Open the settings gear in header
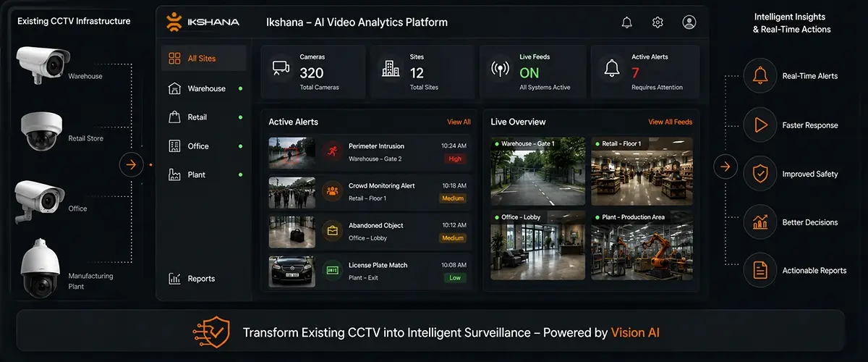This screenshot has width=868, height=362. coord(658,22)
